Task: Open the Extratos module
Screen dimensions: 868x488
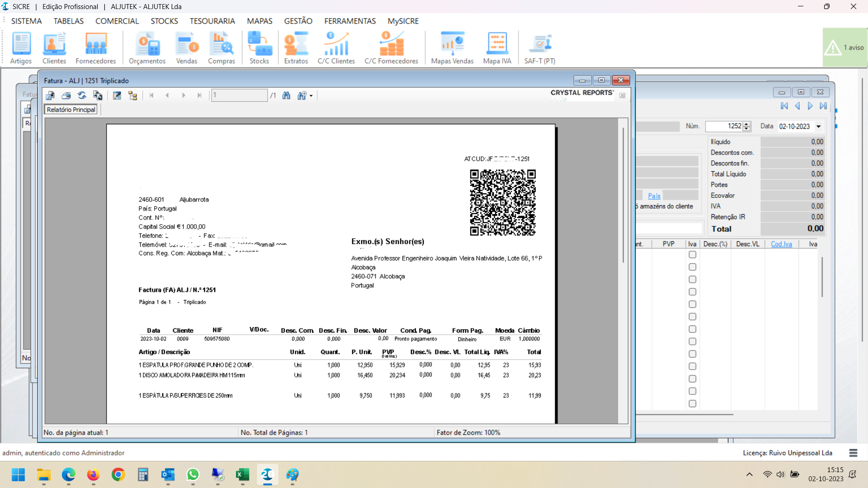Action: [x=296, y=48]
